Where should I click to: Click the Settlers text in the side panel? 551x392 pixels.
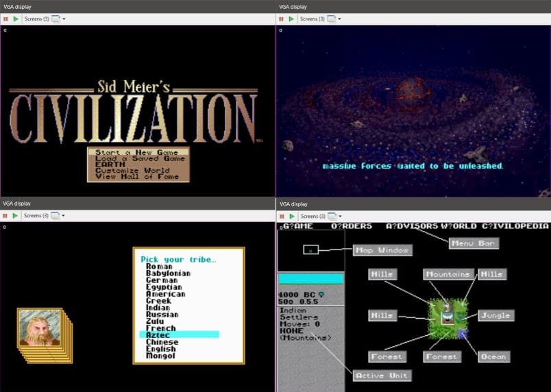tap(299, 317)
